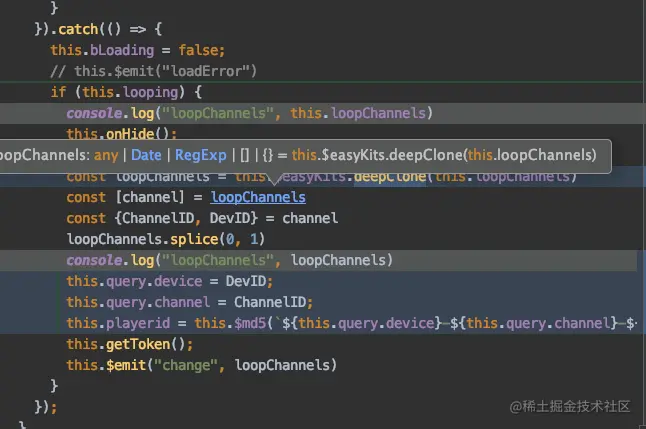Click 'looping' in the if condition
This screenshot has height=429, width=646.
pyautogui.click(x=150, y=92)
